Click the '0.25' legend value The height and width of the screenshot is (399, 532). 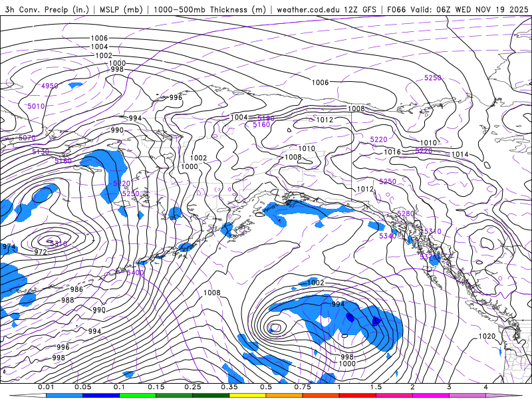193,387
